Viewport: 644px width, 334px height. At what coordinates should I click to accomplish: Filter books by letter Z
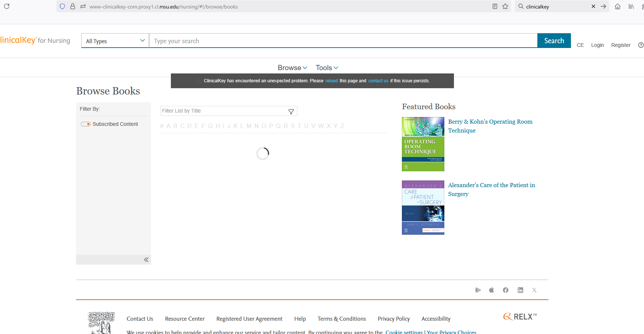(x=342, y=126)
